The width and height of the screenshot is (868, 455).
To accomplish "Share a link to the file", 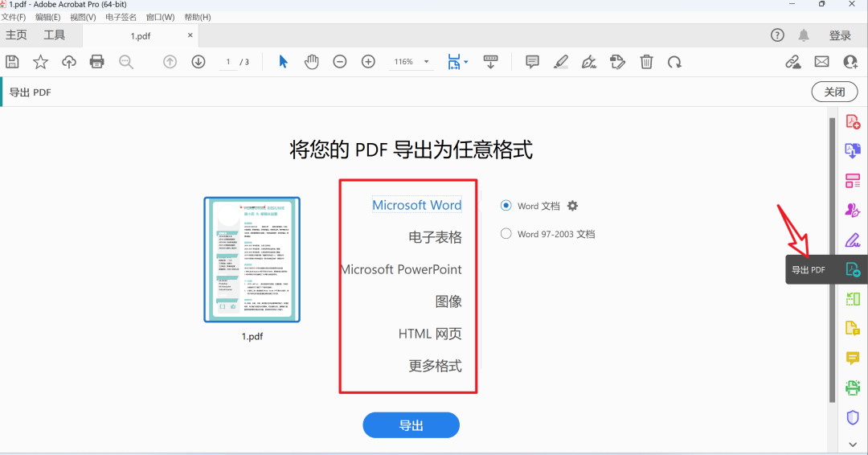I will [x=793, y=62].
